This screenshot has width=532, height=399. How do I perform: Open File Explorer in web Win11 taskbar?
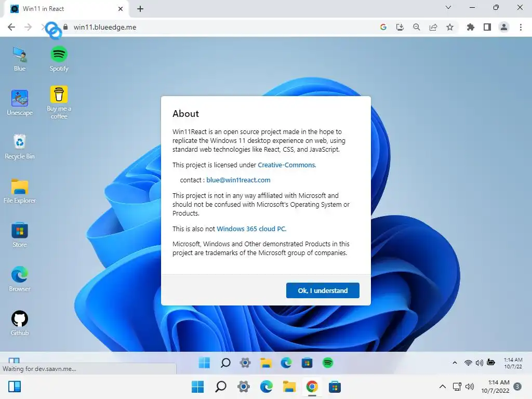(266, 363)
